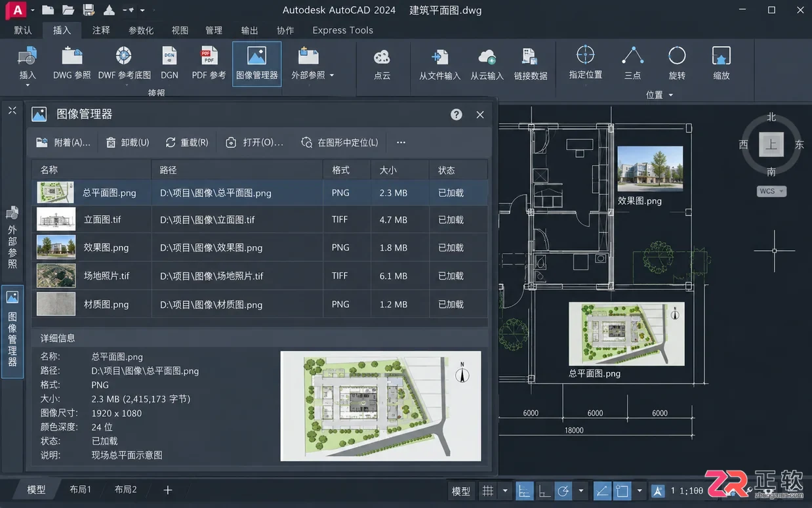
Task: Click the plot/print icon in the quick access toolbar
Action: coord(109,10)
